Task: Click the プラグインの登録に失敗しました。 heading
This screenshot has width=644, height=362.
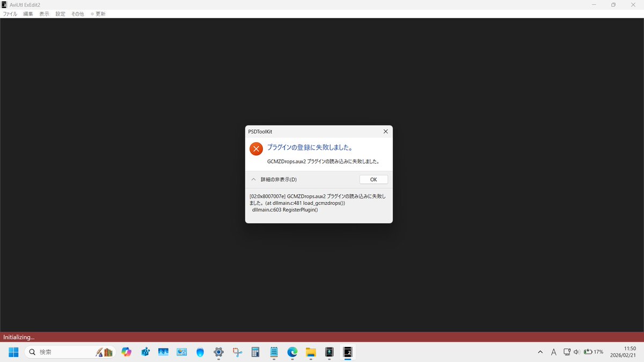Action: point(310,147)
